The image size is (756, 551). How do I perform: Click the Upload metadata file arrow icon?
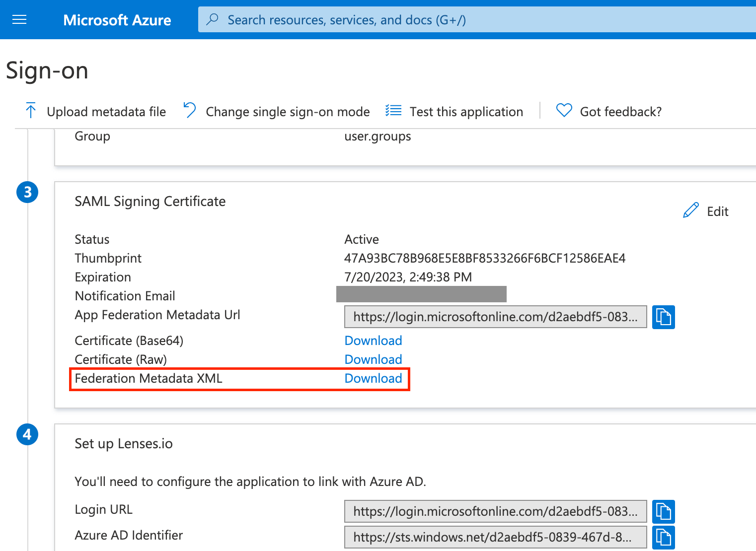(31, 111)
